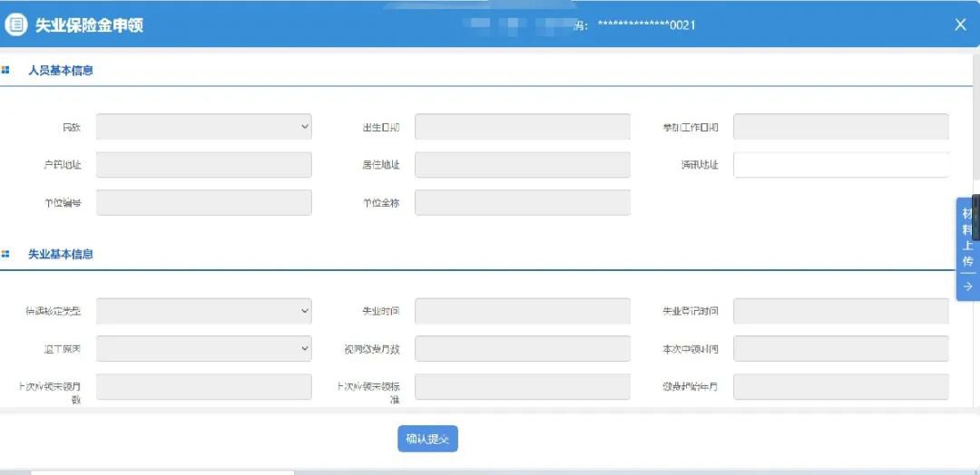
Task: Click the 参加工作日期 field
Action: click(x=840, y=127)
